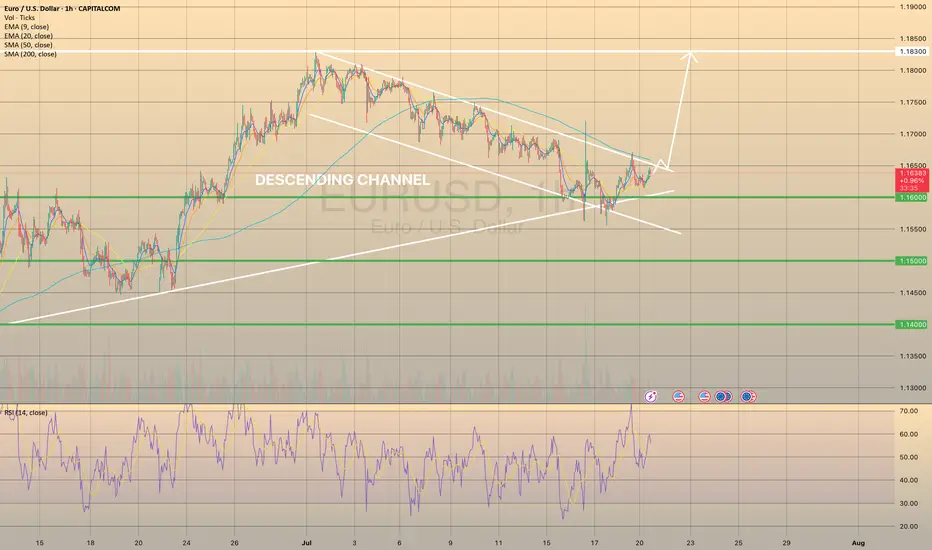Open the US flag event icon nearest the lightning icon
Viewport: 932px width, 550px height.
[x=678, y=396]
